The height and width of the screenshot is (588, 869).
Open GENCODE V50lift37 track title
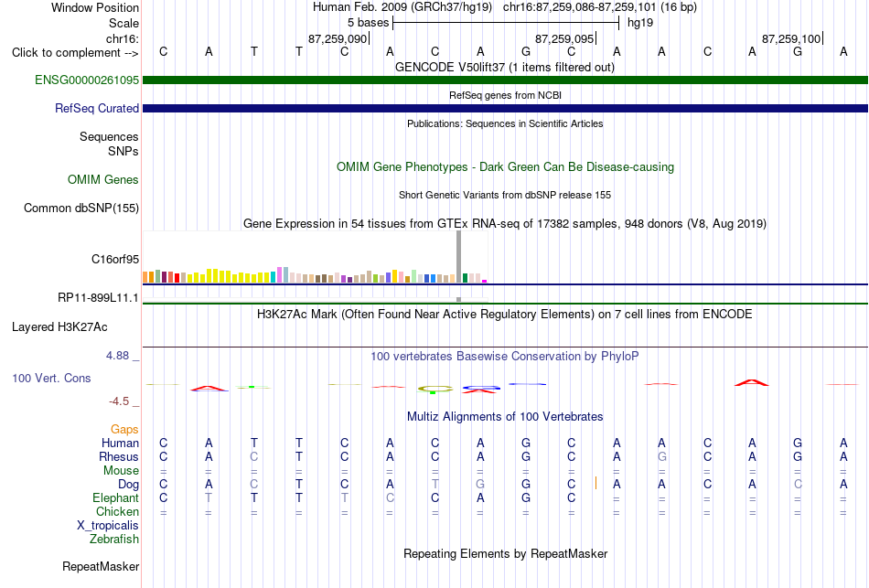click(x=504, y=67)
